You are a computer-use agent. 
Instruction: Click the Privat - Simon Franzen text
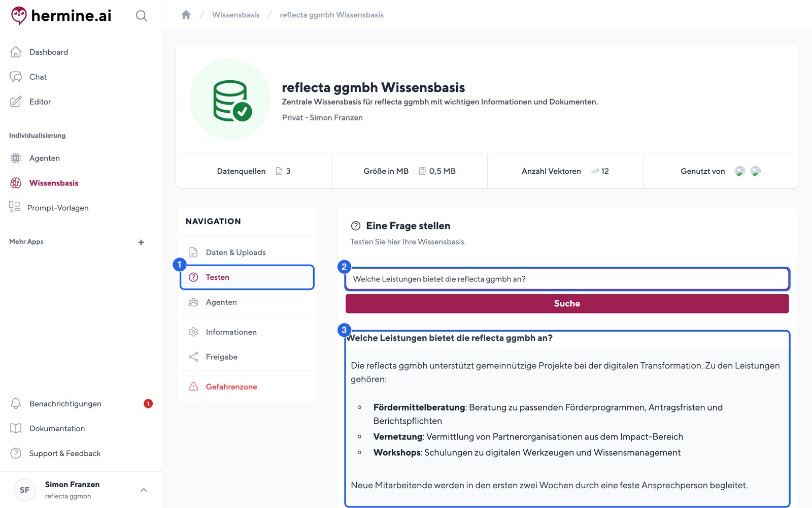[x=322, y=117]
